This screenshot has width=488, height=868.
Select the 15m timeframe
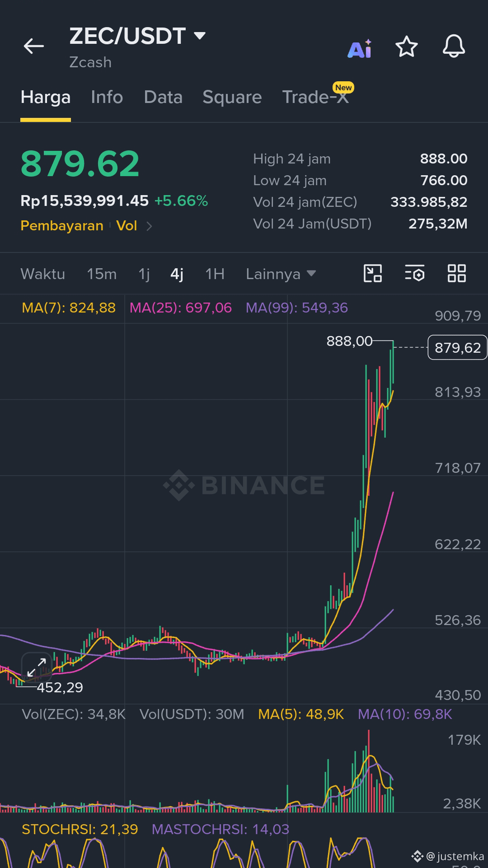click(102, 274)
